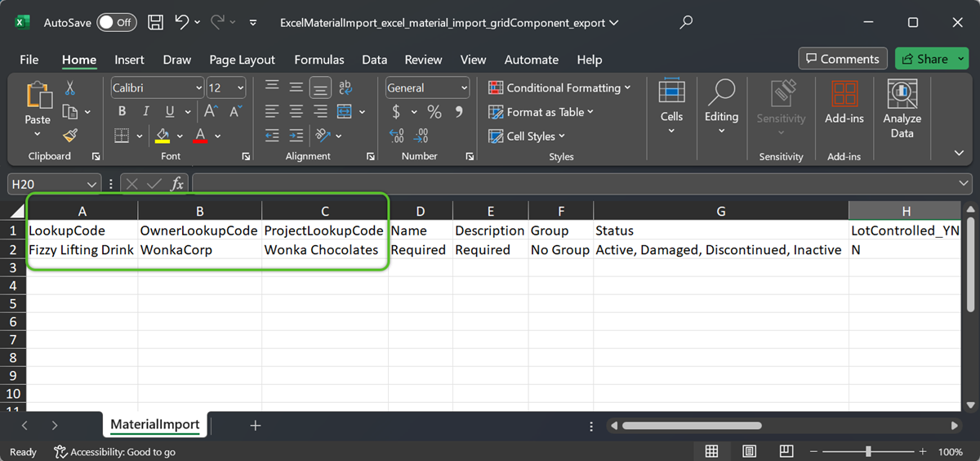980x461 pixels.
Task: Switch to Data tab
Action: pyautogui.click(x=375, y=60)
